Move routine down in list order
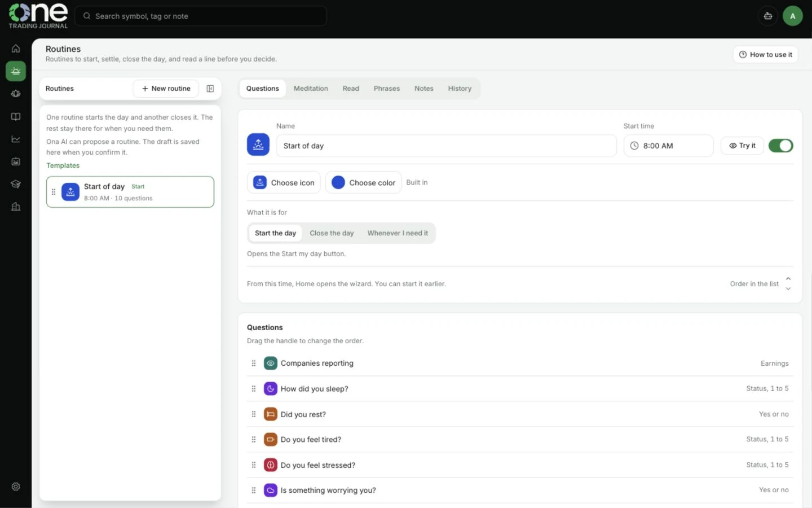 [x=788, y=288]
